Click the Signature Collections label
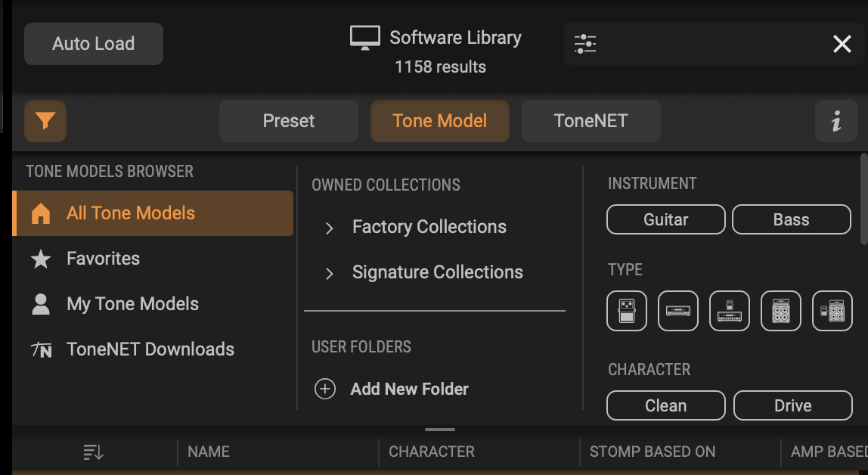Screen dimensions: 868x475 point(437,272)
